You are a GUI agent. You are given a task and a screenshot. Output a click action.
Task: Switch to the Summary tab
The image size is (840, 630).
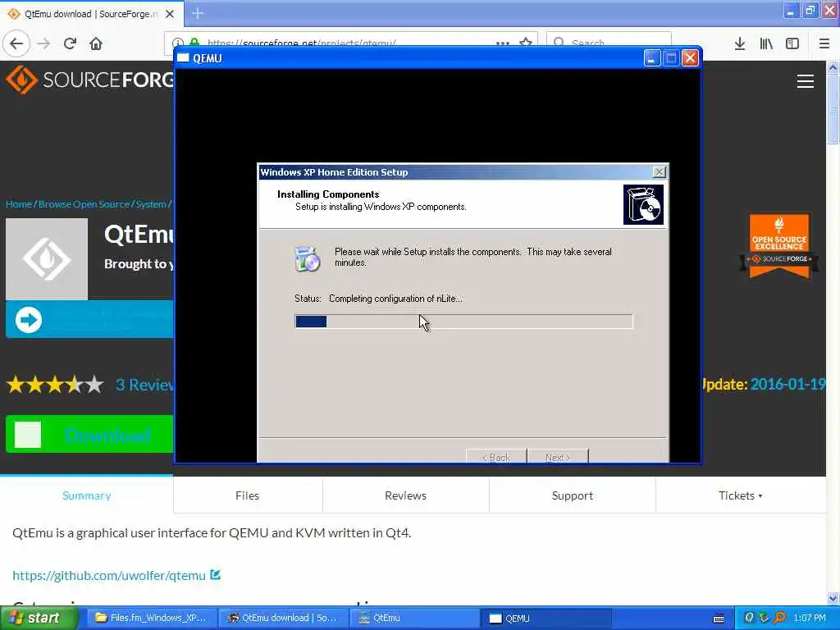[x=87, y=495]
